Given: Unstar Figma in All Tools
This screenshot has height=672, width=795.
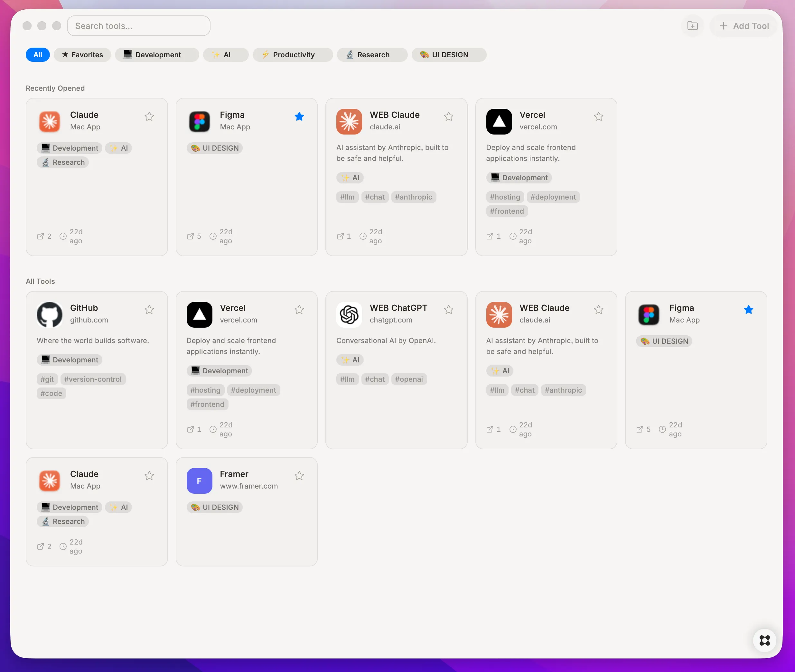Looking at the screenshot, I should tap(749, 310).
